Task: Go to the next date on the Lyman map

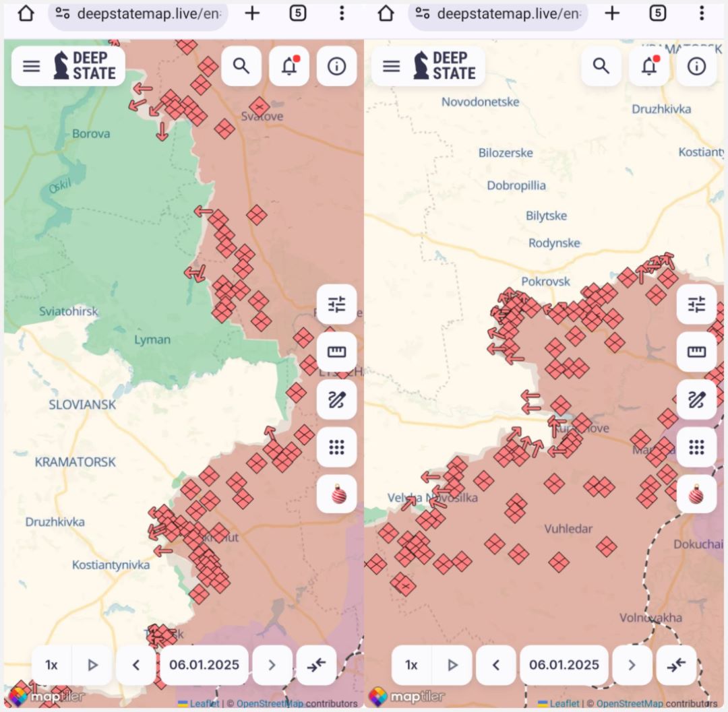Action: coord(272,665)
